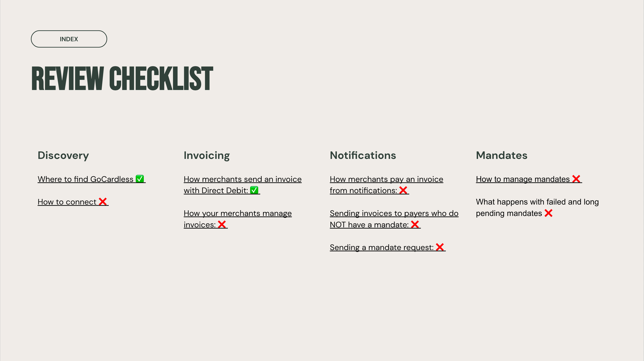The image size is (644, 361).
Task: Open How merchants pay an invoice link
Action: coord(386,185)
